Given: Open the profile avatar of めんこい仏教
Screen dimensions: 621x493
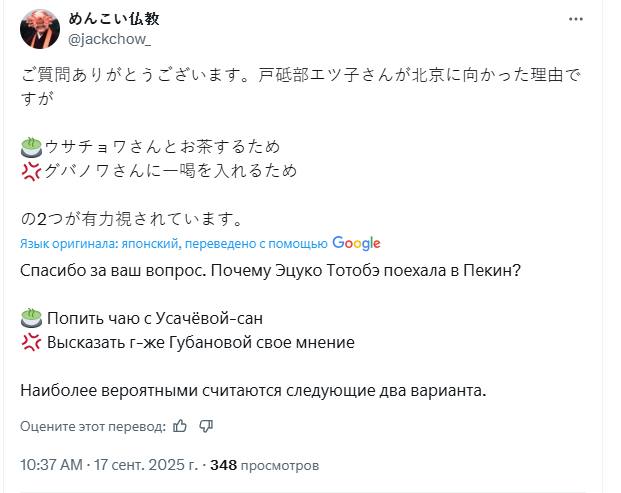Looking at the screenshot, I should click(x=39, y=29).
